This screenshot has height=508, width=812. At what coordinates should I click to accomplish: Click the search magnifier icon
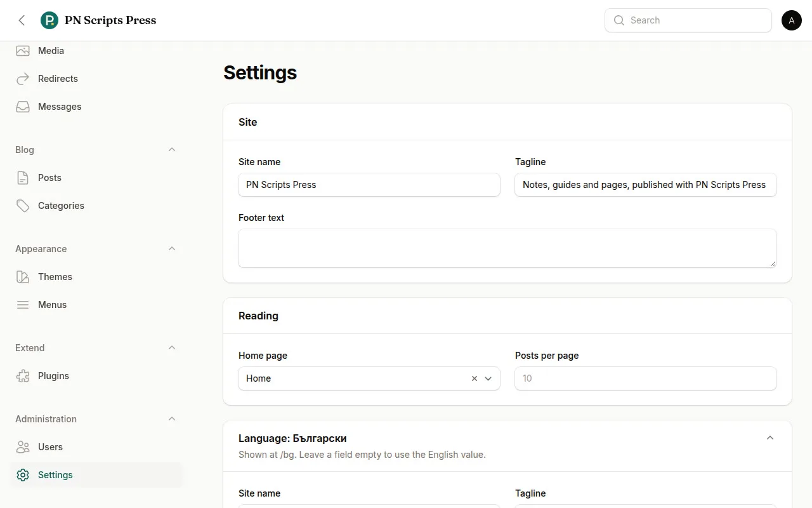click(619, 20)
